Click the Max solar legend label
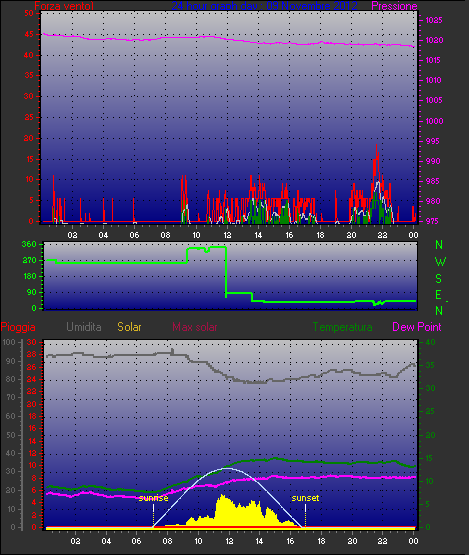This screenshot has width=469, height=555. (195, 327)
